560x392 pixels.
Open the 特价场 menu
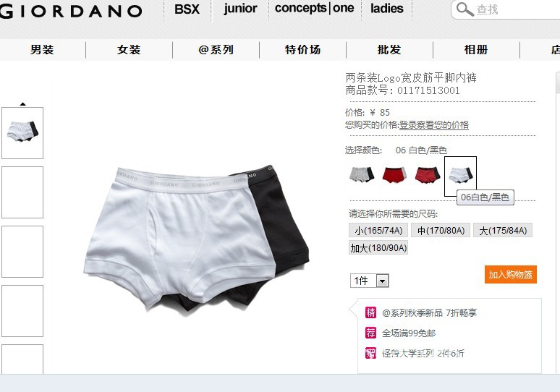point(302,50)
